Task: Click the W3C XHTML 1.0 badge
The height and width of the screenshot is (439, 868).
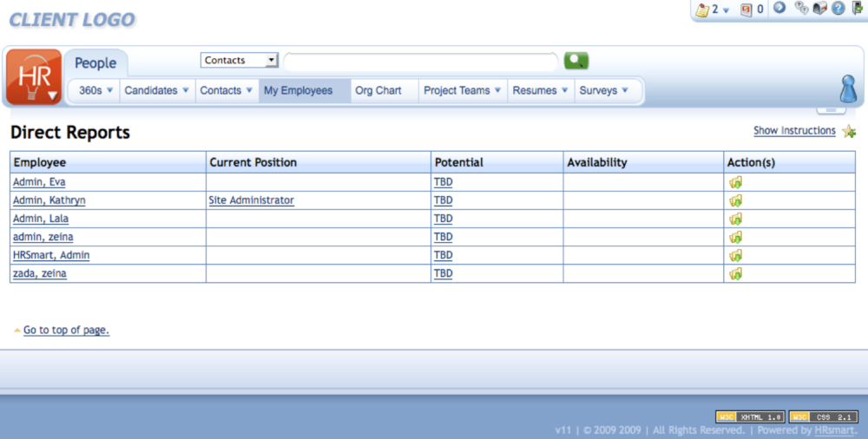Action: coord(750,416)
